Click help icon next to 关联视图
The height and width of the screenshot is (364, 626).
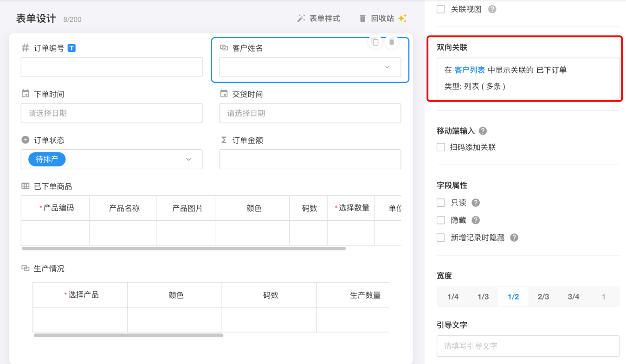point(492,9)
